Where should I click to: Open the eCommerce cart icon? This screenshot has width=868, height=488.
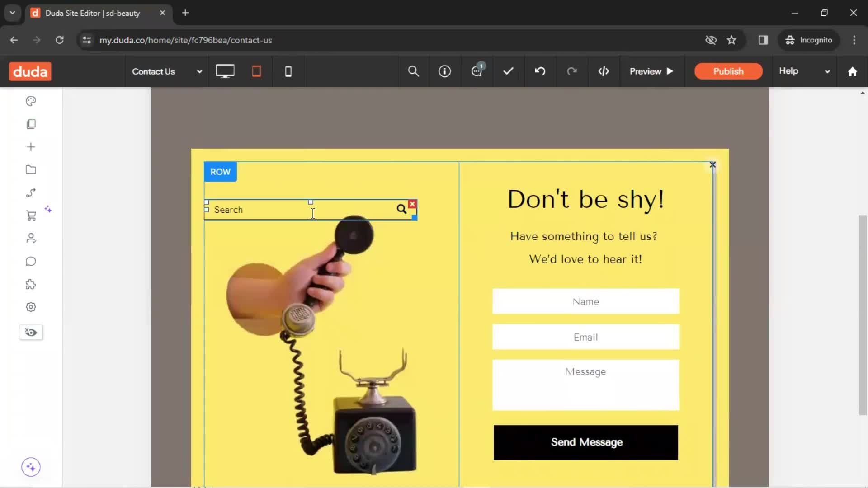(x=31, y=216)
